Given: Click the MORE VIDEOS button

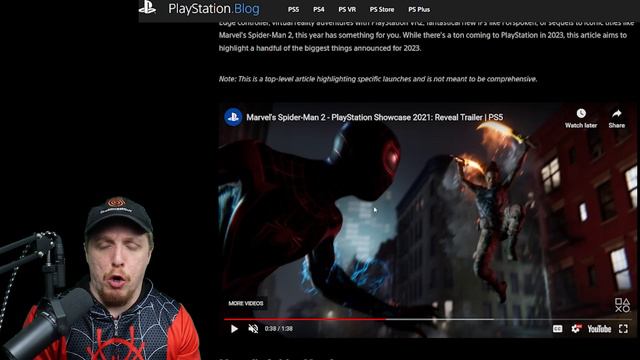Looking at the screenshot, I should 246,303.
